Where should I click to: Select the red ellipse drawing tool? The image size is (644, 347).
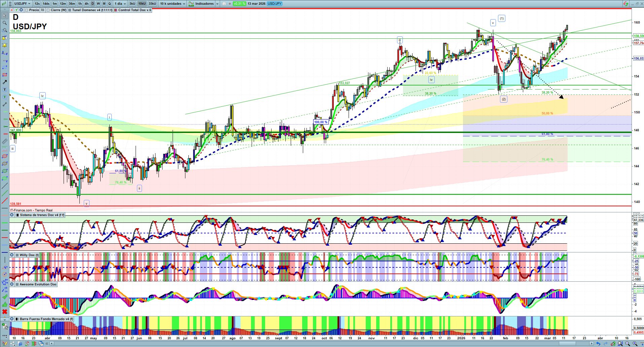point(5,156)
